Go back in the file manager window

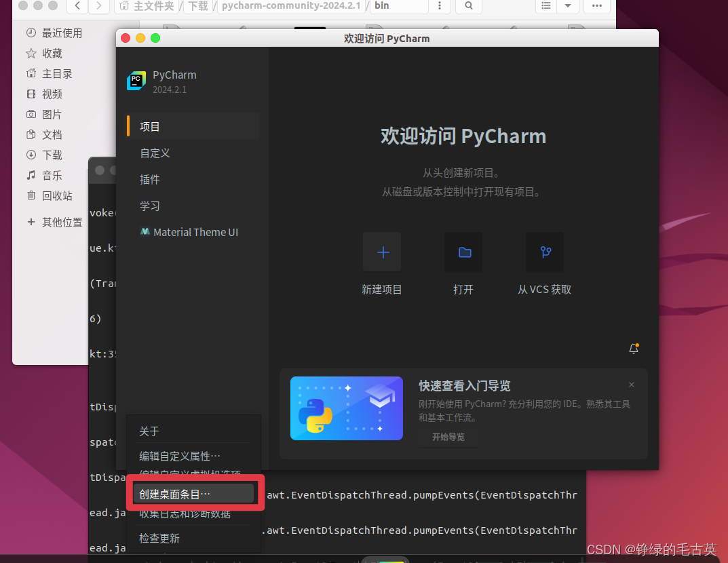77,5
